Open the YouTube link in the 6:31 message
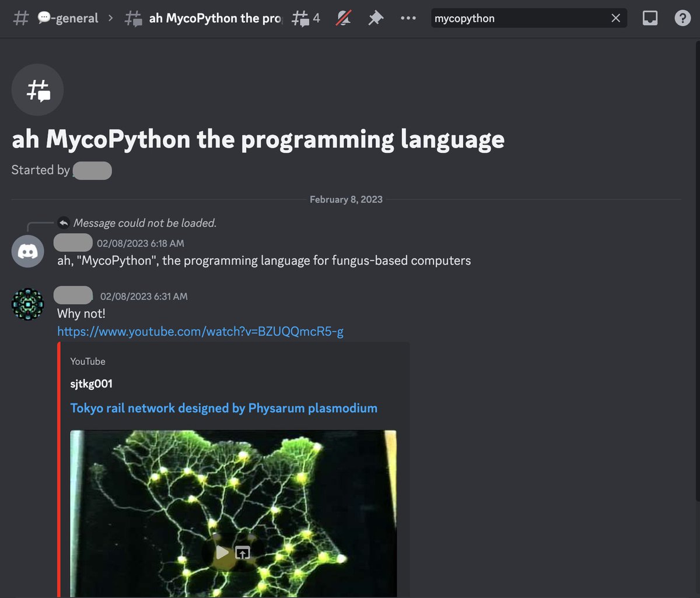 click(200, 331)
